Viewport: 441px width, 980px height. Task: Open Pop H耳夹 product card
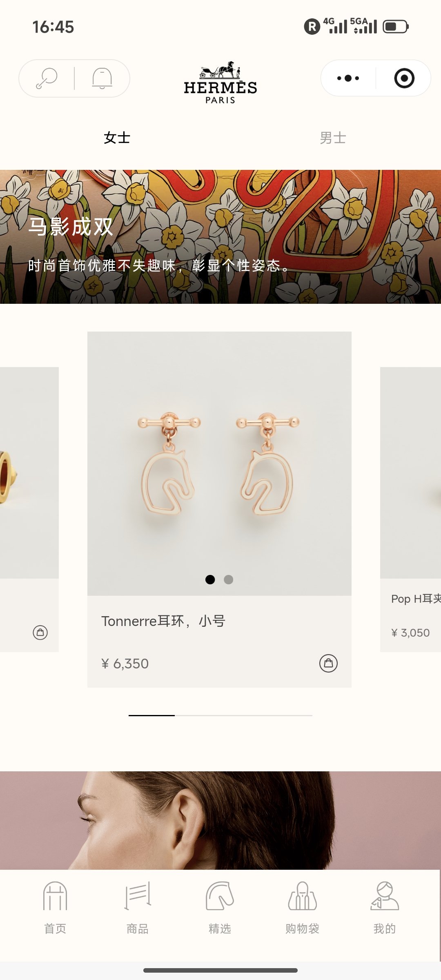pyautogui.click(x=410, y=509)
